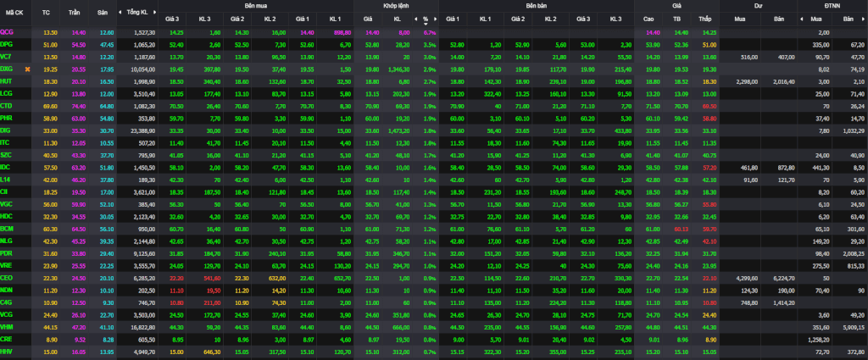Open the C4G ticker symbol
This screenshot has height=360, width=868.
click(x=7, y=302)
